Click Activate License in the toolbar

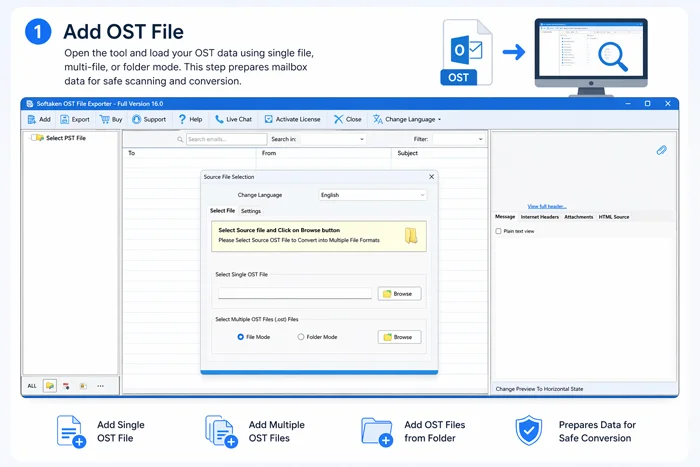coord(292,119)
